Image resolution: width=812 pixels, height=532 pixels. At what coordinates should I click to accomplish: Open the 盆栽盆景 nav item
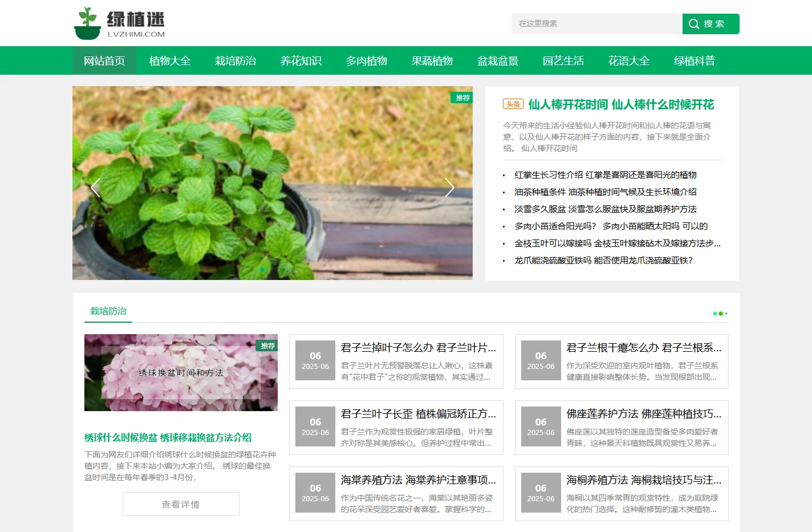coord(498,60)
